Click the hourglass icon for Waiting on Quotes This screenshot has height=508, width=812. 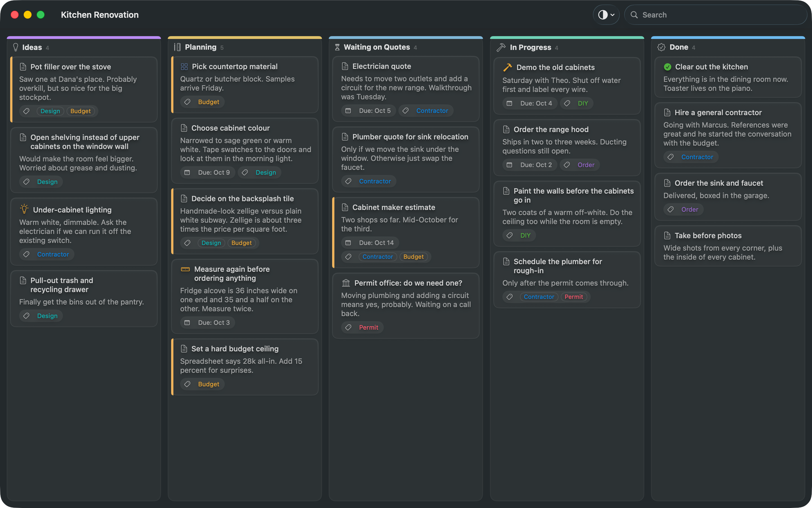tap(337, 47)
